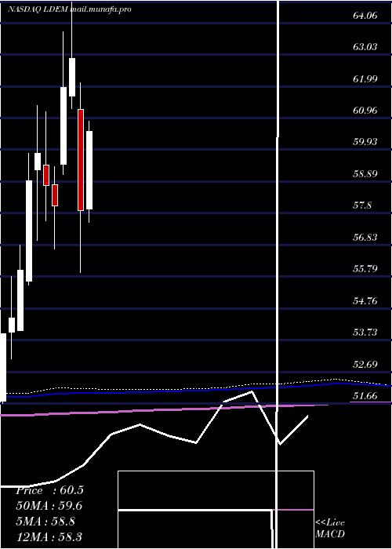The width and height of the screenshot is (392, 549).
Task: Click the 12MA : 58.3 readout
Action: 49,536
